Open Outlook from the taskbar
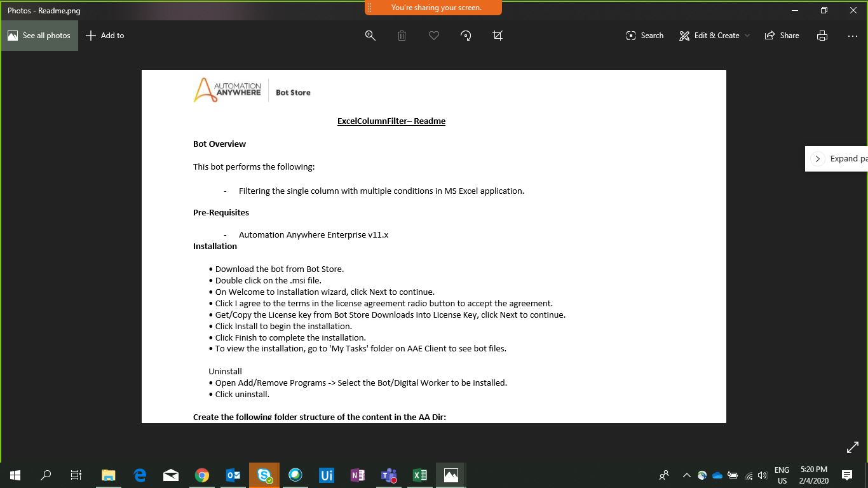Screen dimensions: 868x488 click(x=233, y=475)
